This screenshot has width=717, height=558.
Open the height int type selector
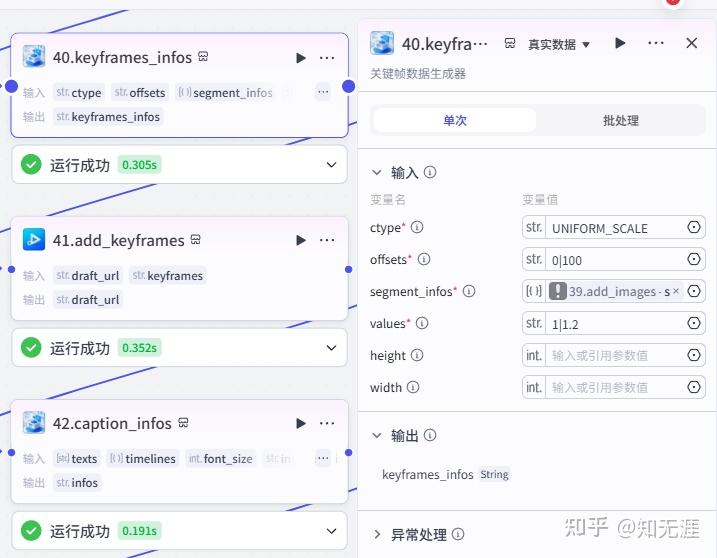(x=534, y=355)
